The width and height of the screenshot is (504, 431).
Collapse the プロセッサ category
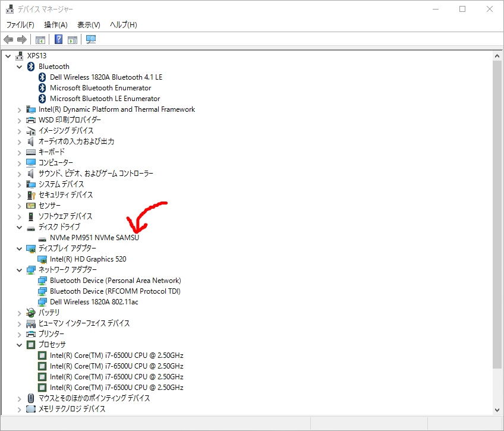19,345
